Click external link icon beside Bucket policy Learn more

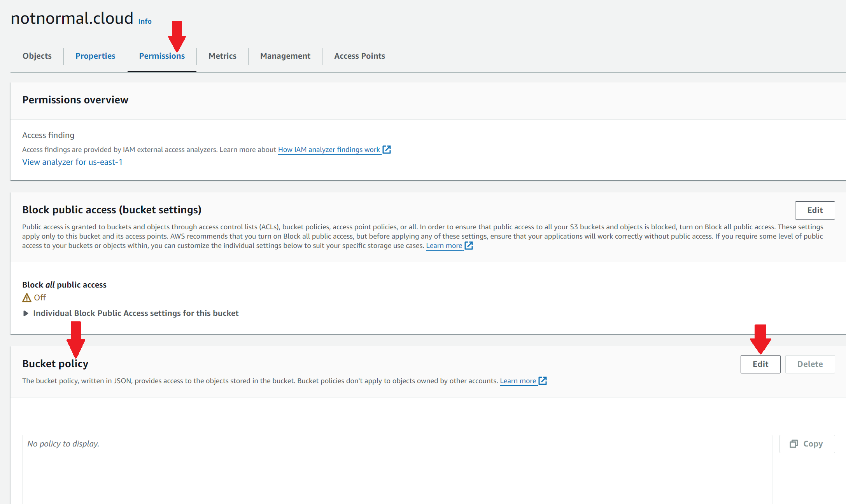click(543, 381)
